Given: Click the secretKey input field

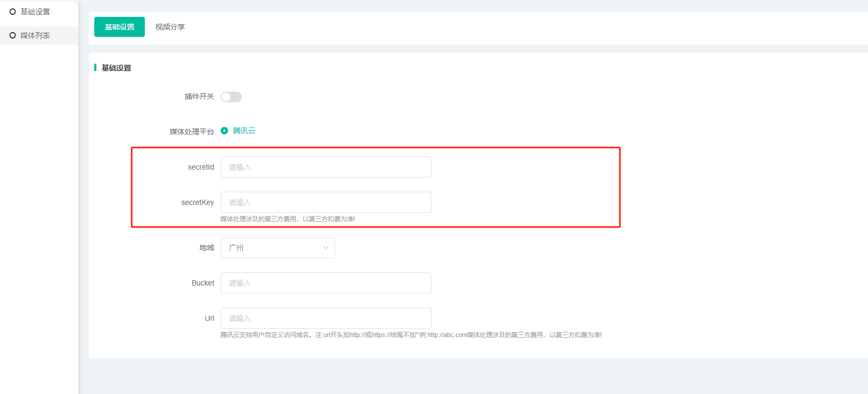Looking at the screenshot, I should point(326,202).
